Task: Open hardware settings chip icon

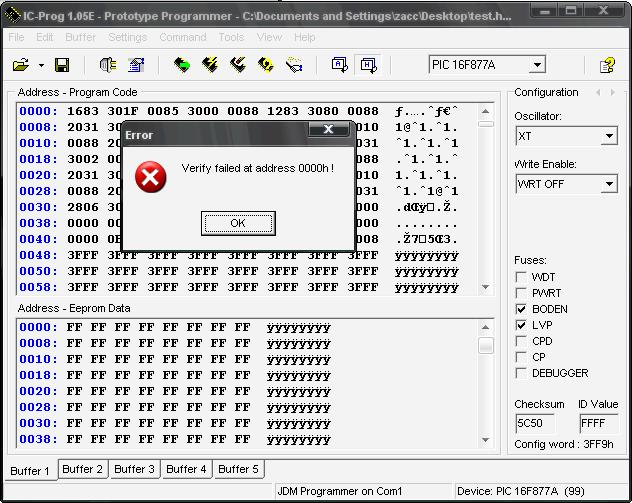Action: point(108,65)
